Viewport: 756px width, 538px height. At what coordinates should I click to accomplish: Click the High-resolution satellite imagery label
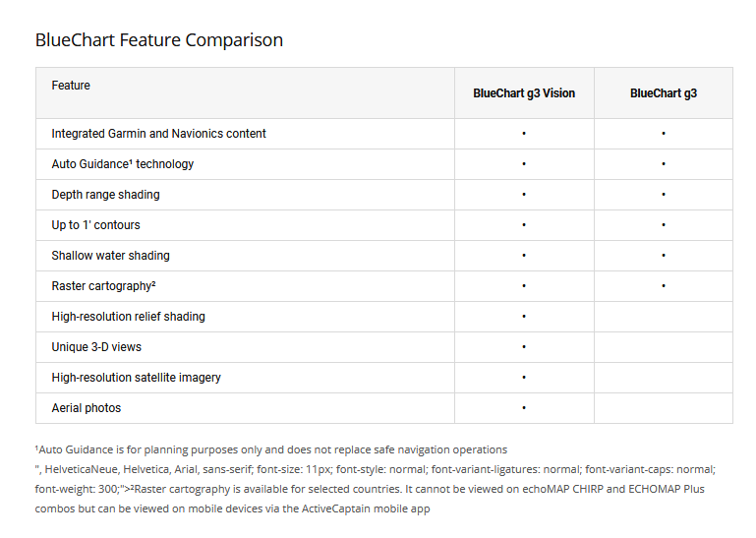136,378
